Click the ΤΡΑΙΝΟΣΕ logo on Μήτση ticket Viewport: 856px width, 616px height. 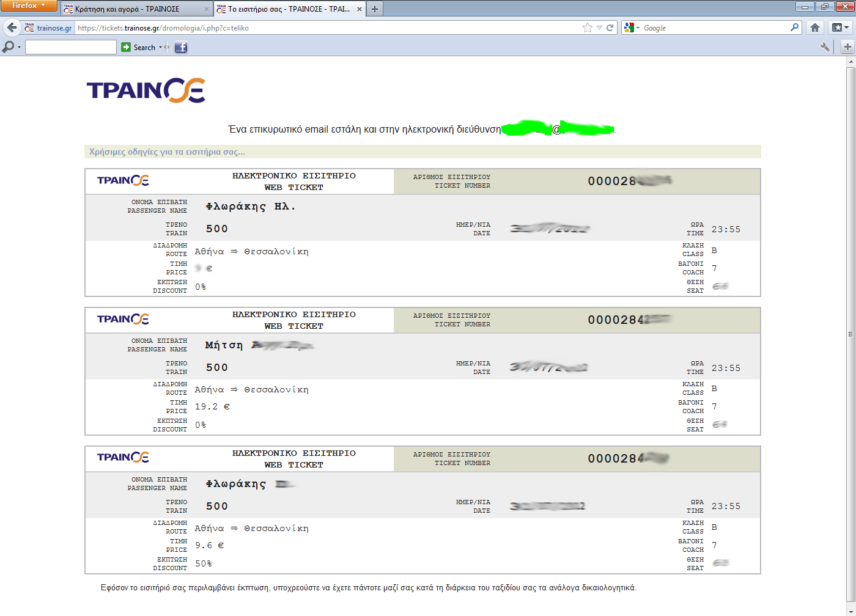coord(123,319)
